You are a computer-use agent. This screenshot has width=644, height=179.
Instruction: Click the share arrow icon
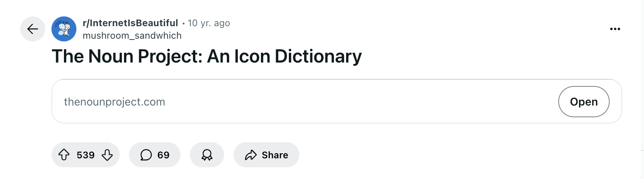point(251,155)
